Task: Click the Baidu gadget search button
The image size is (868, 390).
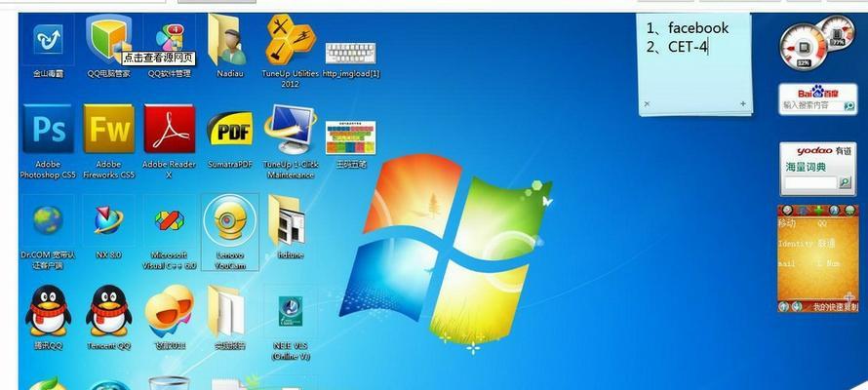Action: (x=848, y=106)
